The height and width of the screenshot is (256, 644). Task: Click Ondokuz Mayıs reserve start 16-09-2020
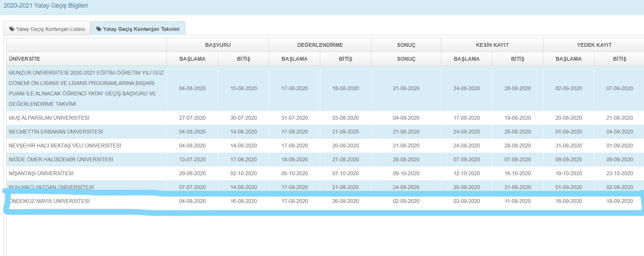click(569, 201)
